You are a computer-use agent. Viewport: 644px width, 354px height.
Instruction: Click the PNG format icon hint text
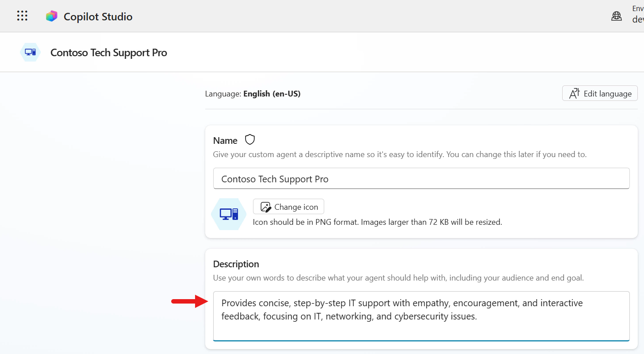click(377, 222)
